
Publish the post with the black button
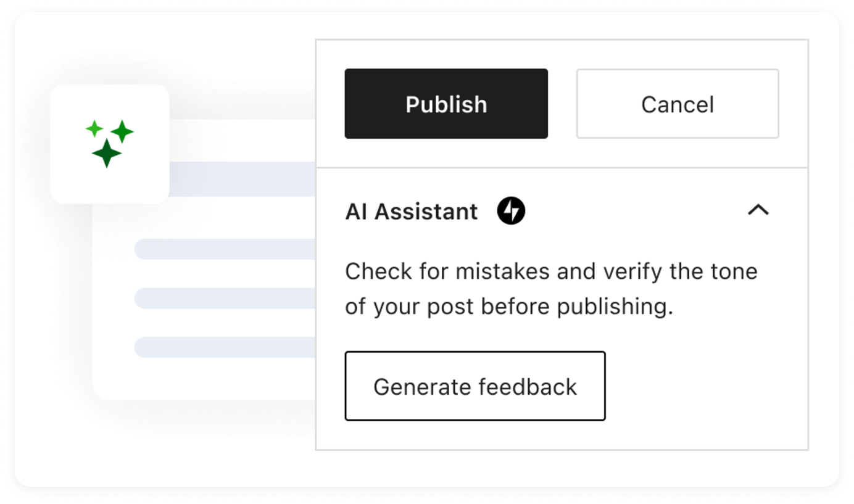(446, 104)
